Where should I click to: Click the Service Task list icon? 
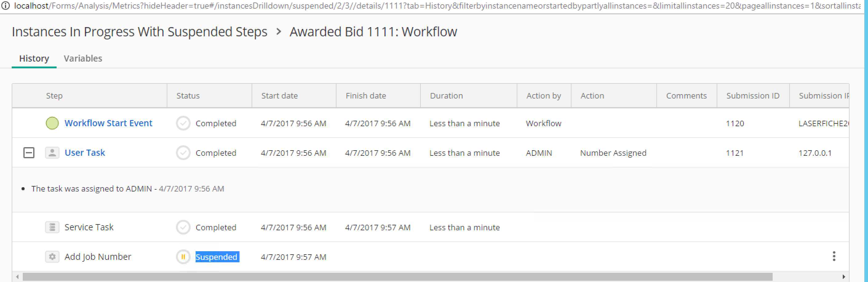click(52, 227)
